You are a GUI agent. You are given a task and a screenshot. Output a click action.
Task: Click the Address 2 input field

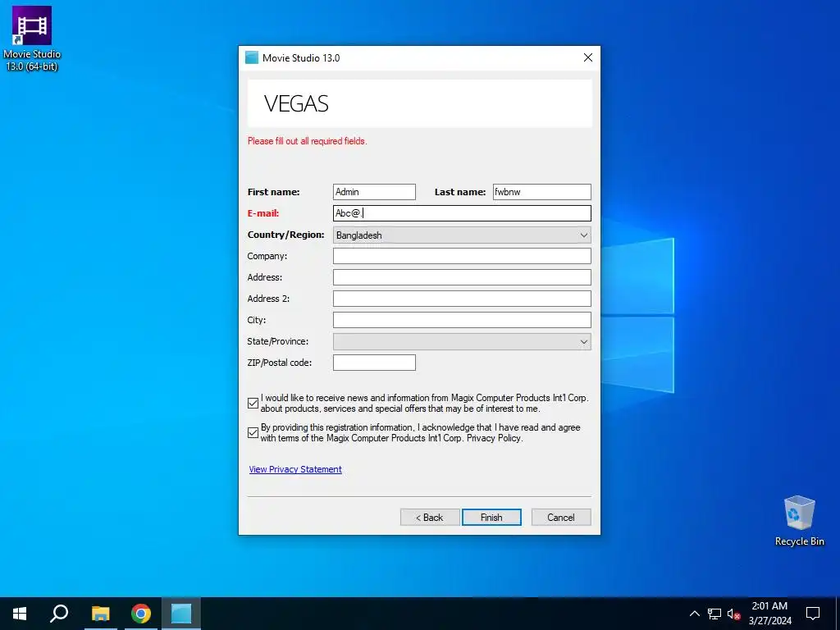462,299
